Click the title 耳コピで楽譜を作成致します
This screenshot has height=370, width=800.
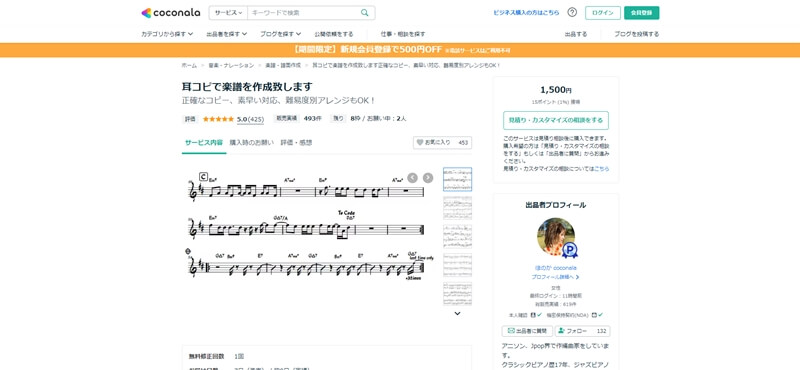[x=247, y=87]
